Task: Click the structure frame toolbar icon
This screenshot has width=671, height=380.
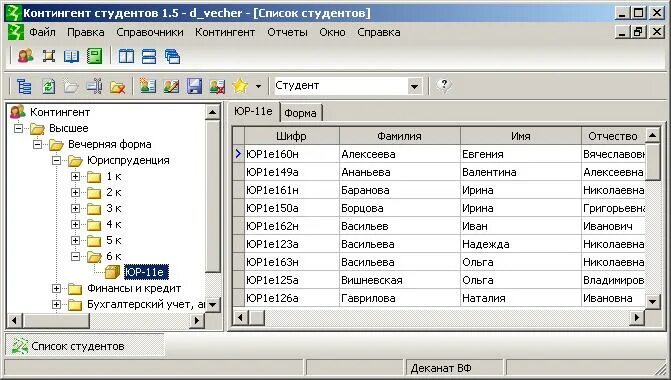Action: coord(48,56)
